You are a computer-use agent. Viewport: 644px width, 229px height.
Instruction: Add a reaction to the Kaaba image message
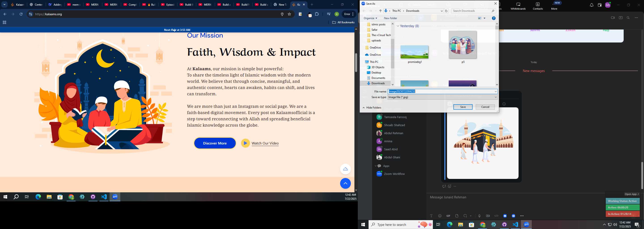tap(449, 186)
